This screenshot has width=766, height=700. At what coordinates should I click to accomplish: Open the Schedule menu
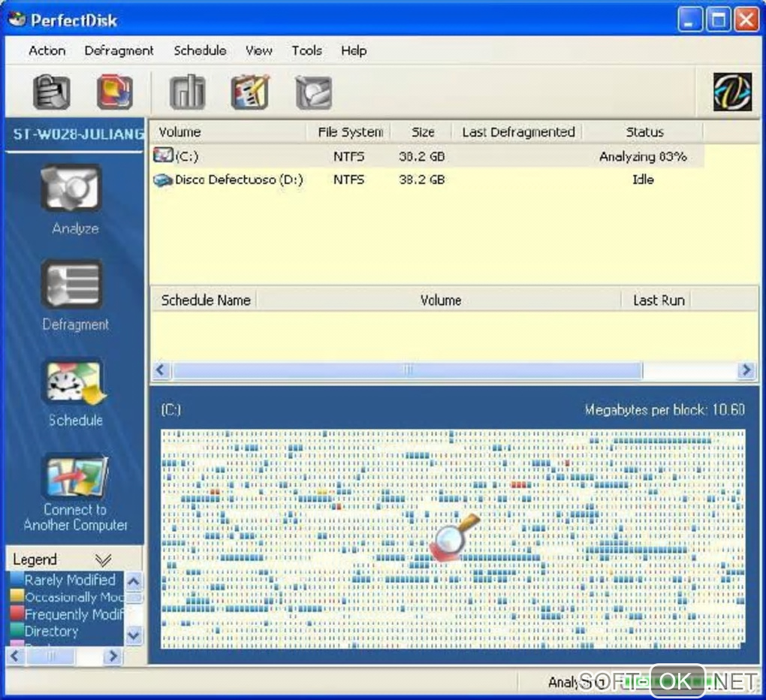pyautogui.click(x=200, y=50)
